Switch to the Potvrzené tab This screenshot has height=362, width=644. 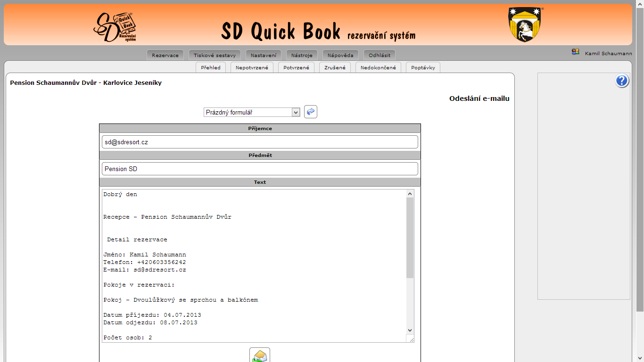[296, 67]
